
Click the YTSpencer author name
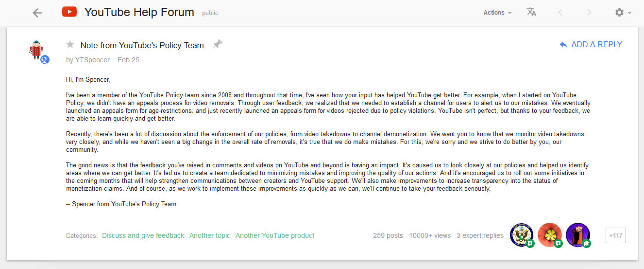[x=92, y=60]
